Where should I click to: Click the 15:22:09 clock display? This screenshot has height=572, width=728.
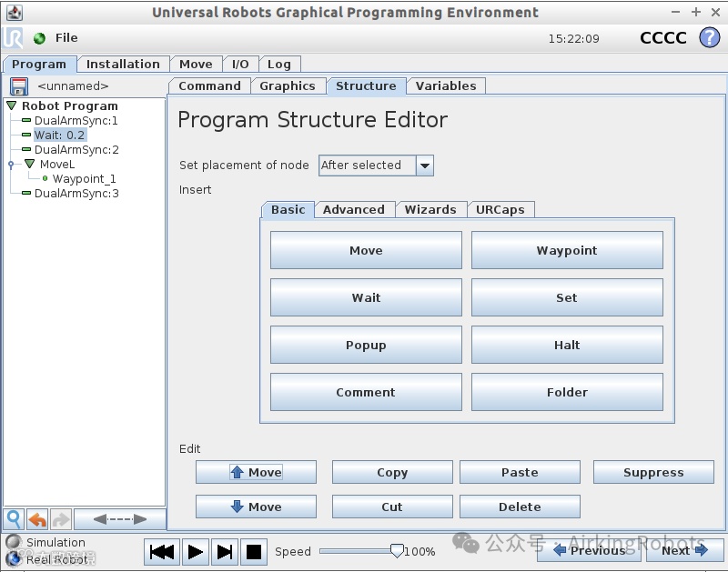[x=573, y=38]
